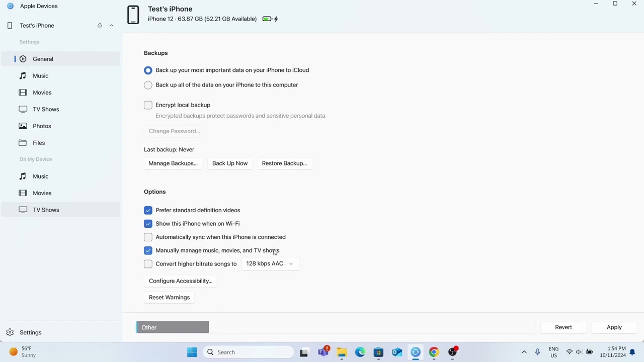Screen dimensions: 644x362
Task: Click the microphone tray icon
Action: click(x=537, y=352)
